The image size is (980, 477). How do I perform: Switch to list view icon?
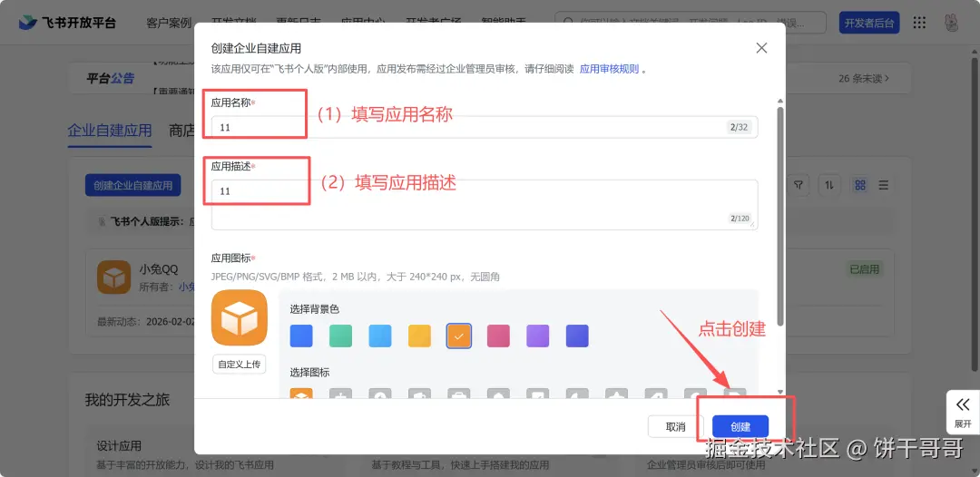(884, 185)
